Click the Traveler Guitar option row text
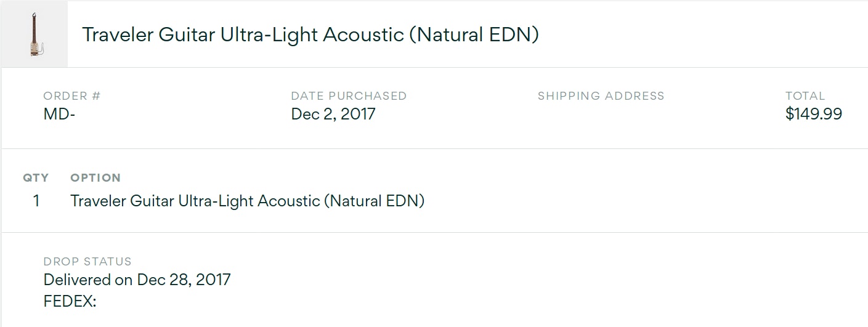 click(x=195, y=201)
